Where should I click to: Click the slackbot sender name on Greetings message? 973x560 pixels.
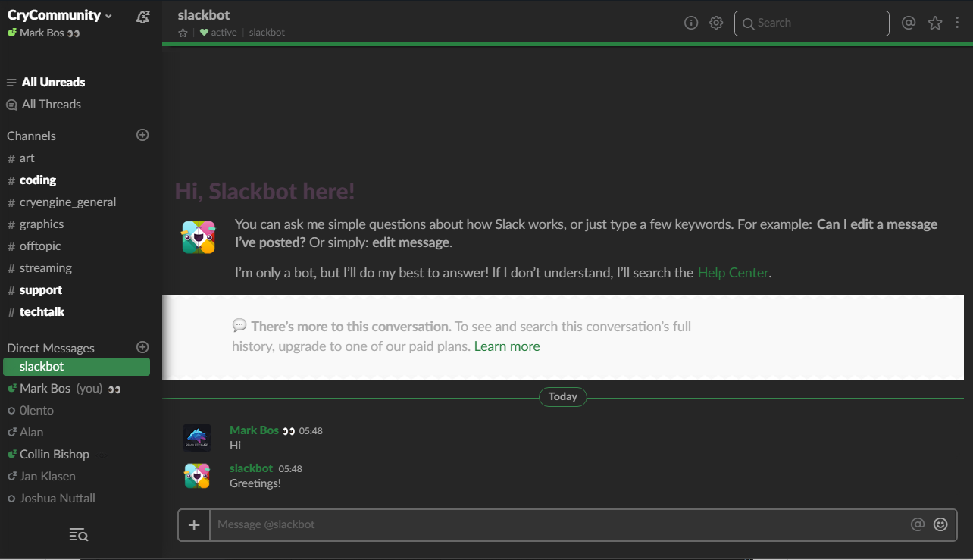point(251,468)
